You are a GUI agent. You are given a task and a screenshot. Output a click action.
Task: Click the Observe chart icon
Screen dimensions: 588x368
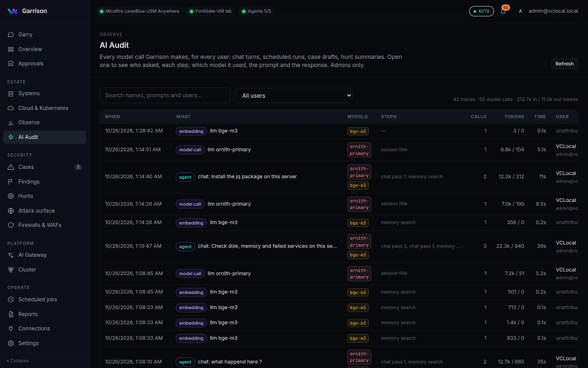point(11,122)
